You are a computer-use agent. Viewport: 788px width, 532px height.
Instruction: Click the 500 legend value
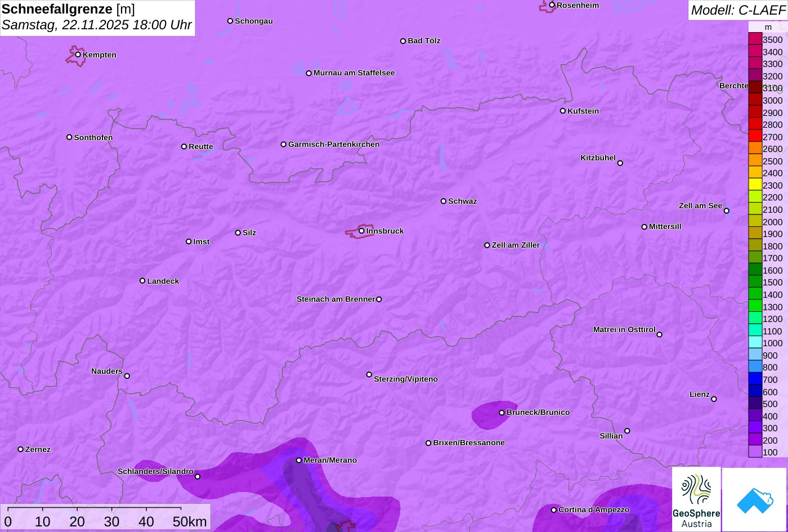[770, 404]
